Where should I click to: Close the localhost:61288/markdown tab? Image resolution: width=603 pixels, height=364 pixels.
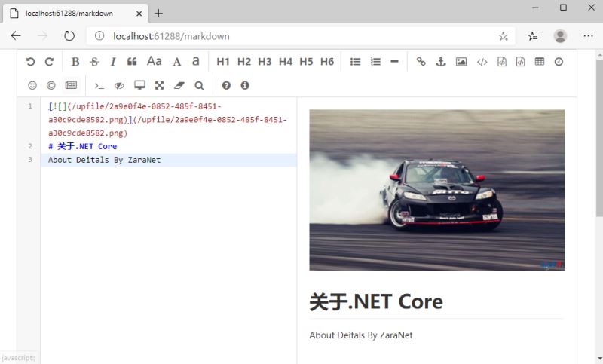tap(139, 14)
